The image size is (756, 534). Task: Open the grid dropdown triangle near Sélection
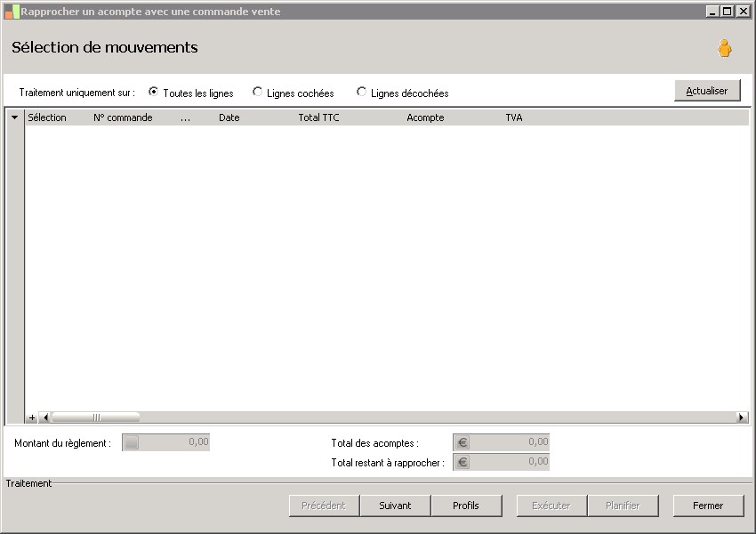15,117
